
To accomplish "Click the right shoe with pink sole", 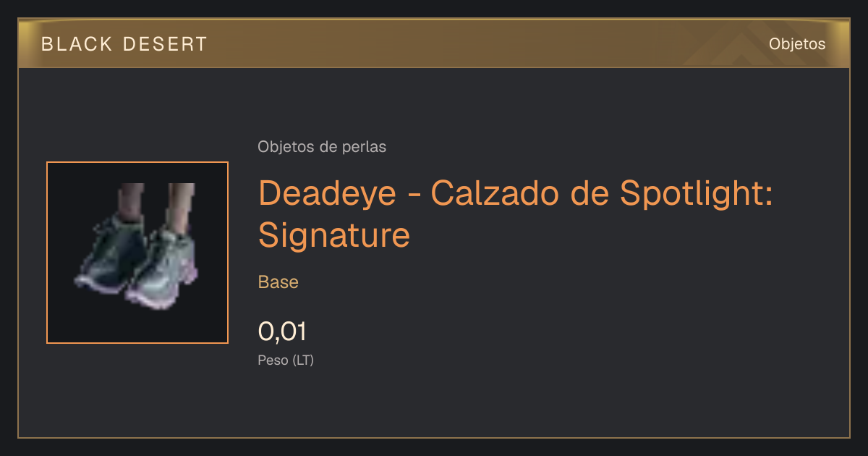I will click(163, 268).
